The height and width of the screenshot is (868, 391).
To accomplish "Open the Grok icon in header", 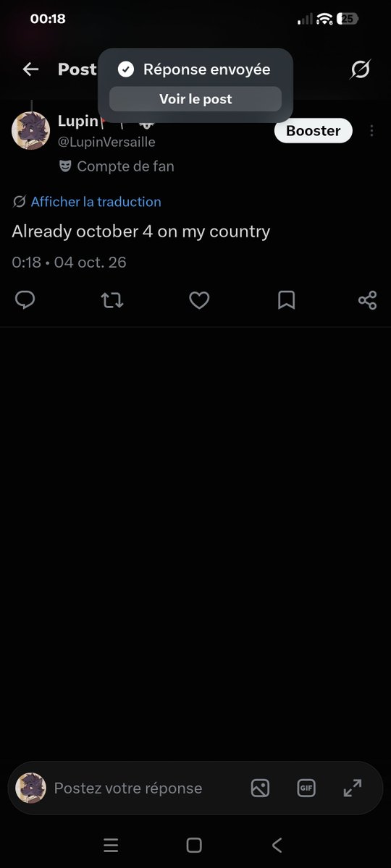I will pyautogui.click(x=360, y=69).
